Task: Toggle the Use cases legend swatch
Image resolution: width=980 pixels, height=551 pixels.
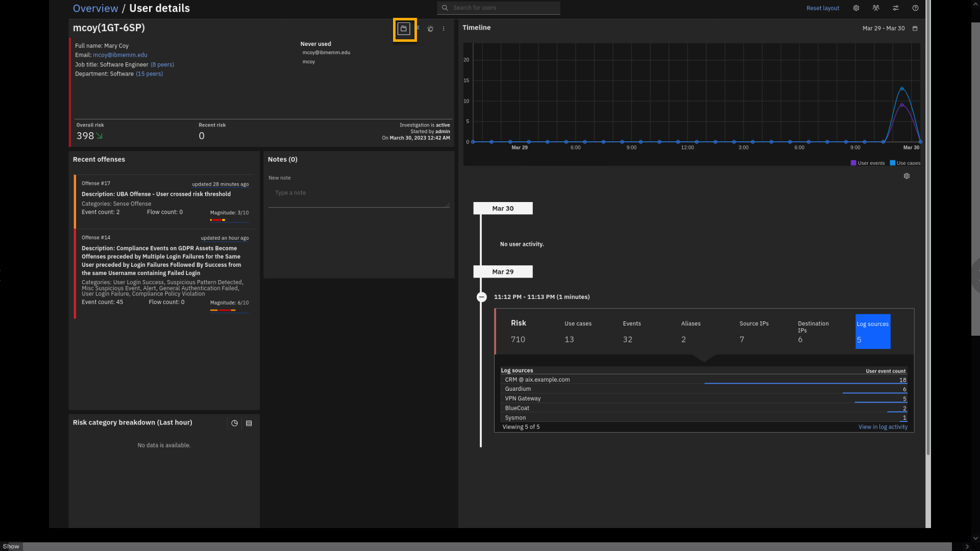Action: [x=892, y=163]
